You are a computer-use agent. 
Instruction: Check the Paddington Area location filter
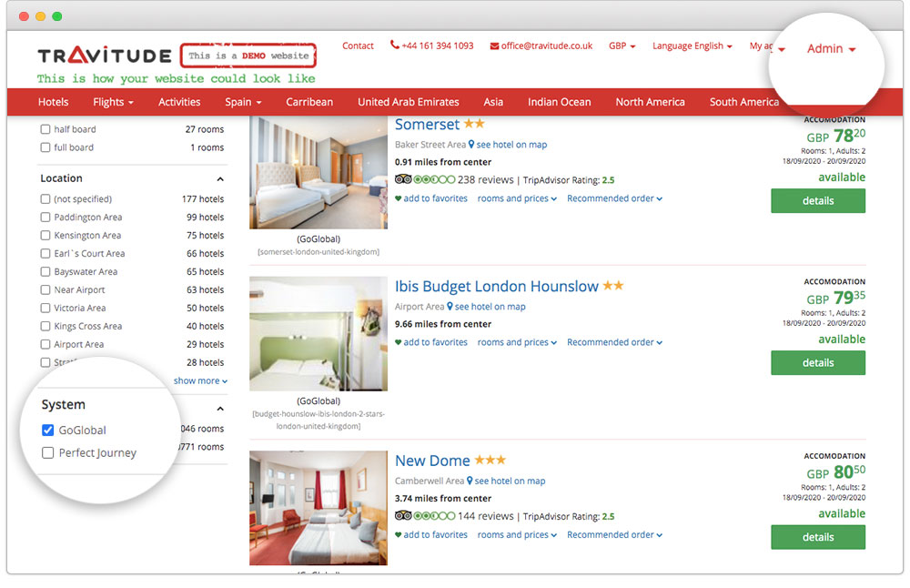click(x=45, y=218)
